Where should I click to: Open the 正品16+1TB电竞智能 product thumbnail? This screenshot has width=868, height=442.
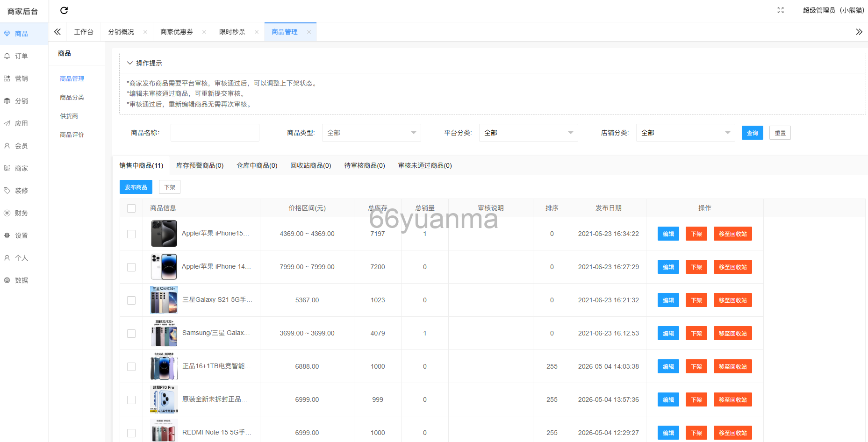click(164, 366)
